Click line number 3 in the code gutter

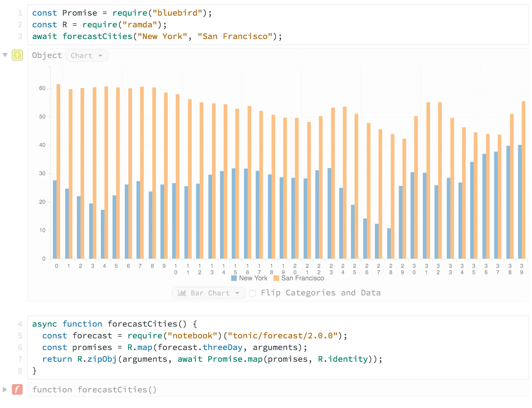pyautogui.click(x=19, y=36)
